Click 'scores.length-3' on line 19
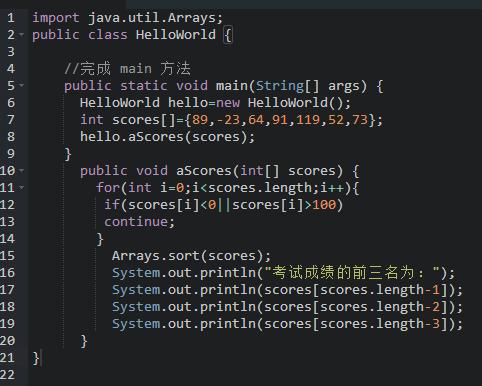The image size is (482, 386). click(380, 324)
